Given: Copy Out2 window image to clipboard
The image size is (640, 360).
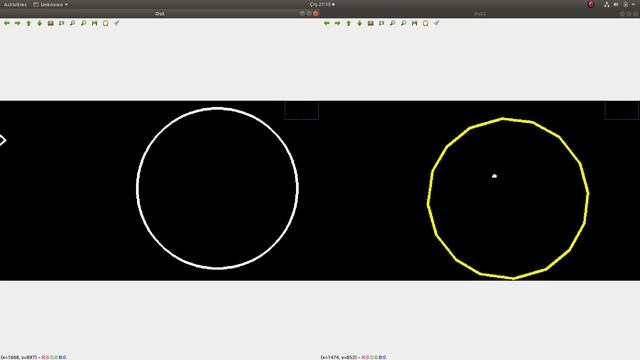Looking at the screenshot, I should click(426, 23).
